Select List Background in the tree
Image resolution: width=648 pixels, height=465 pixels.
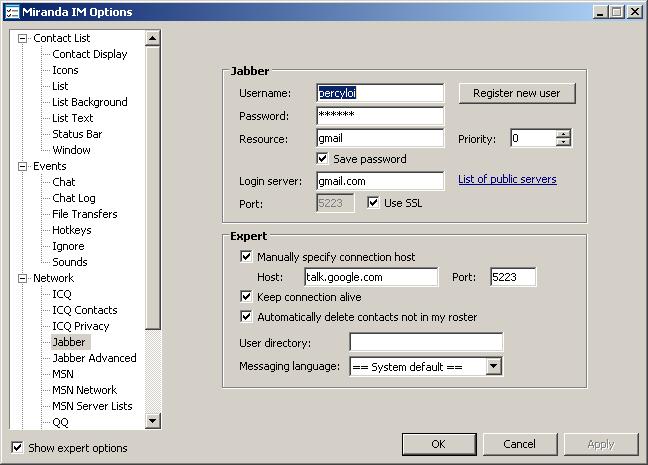90,102
